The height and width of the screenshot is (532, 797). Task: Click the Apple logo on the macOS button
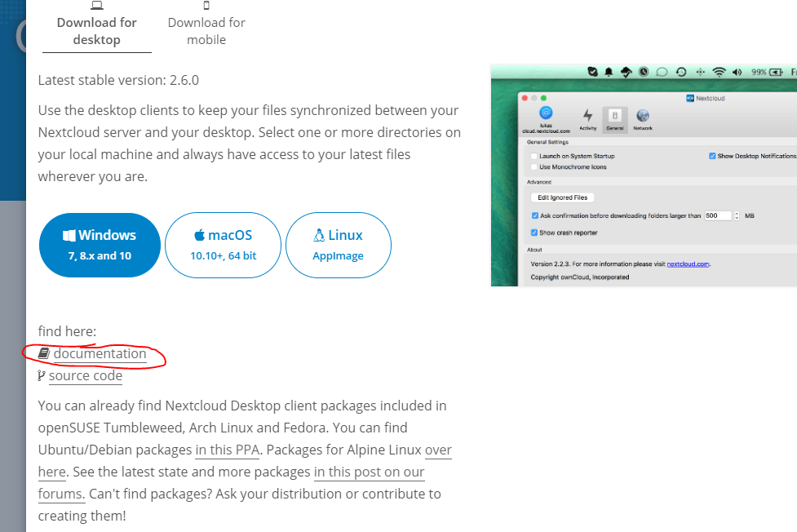tap(201, 235)
